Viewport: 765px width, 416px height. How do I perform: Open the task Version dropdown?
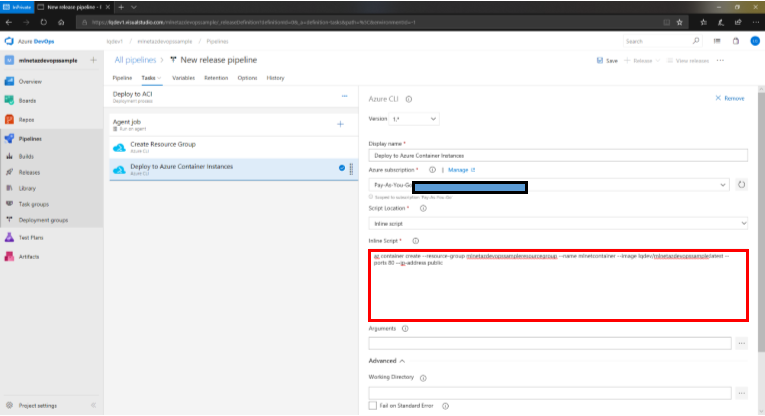point(416,118)
